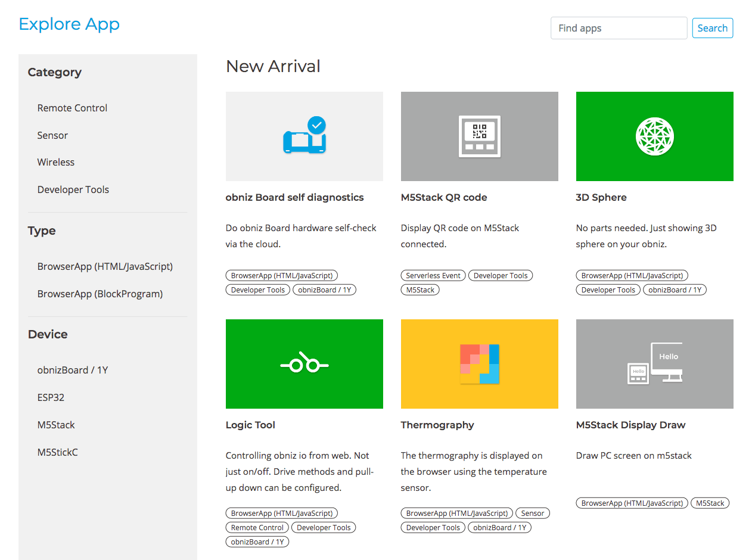Click the 'Draw PC screen on m5stack' description
752x560 pixels.
tap(634, 455)
